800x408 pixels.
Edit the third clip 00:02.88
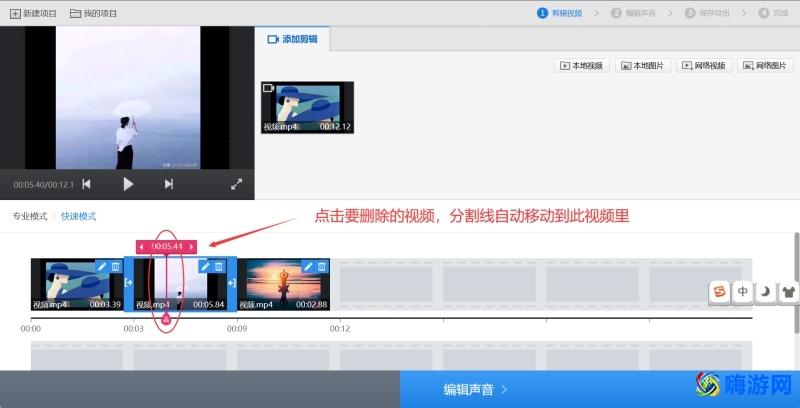(308, 266)
